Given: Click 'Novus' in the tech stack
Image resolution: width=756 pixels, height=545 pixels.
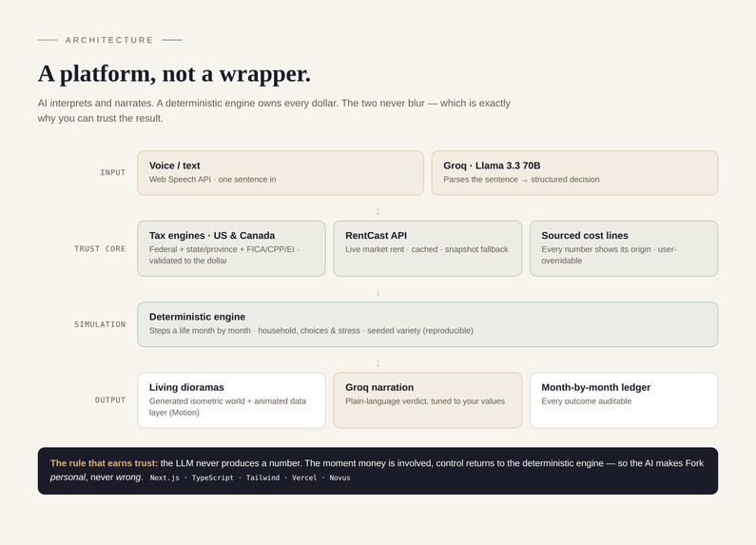Looking at the screenshot, I should click(339, 478).
